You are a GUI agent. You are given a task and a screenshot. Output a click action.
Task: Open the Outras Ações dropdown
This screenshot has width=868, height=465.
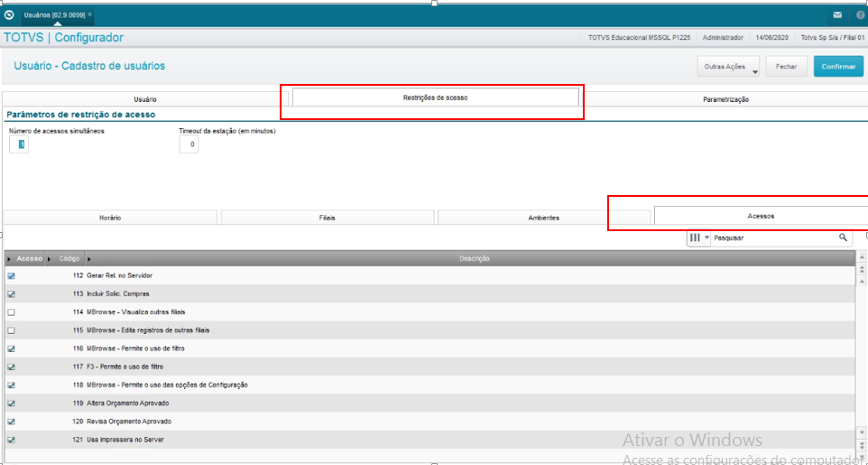tap(728, 67)
